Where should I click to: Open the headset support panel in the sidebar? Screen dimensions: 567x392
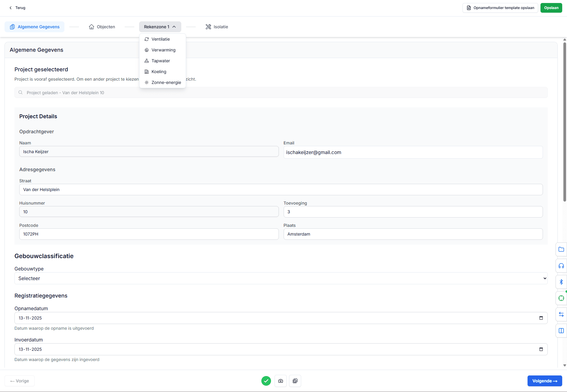coord(561,266)
